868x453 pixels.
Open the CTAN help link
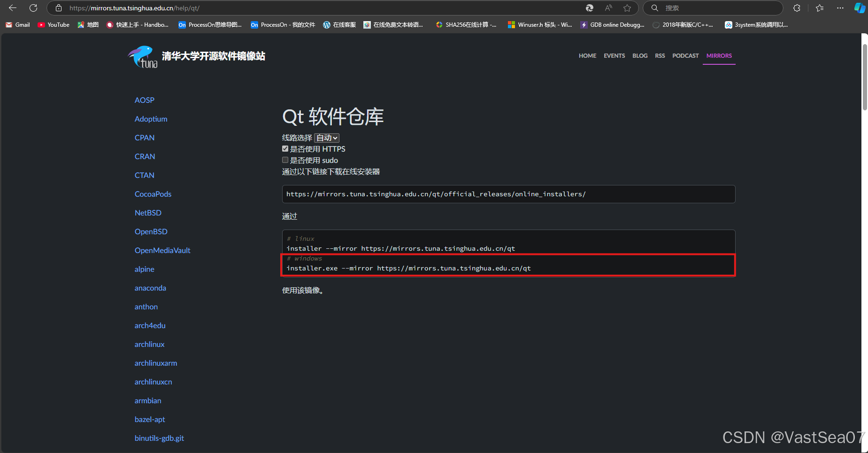pyautogui.click(x=145, y=175)
